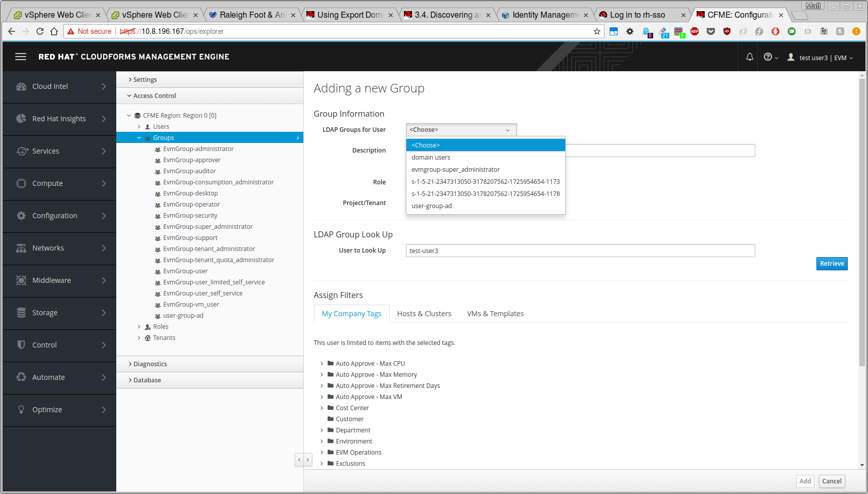Open the VMs & Templates tab
This screenshot has height=494, width=868.
[x=495, y=314]
